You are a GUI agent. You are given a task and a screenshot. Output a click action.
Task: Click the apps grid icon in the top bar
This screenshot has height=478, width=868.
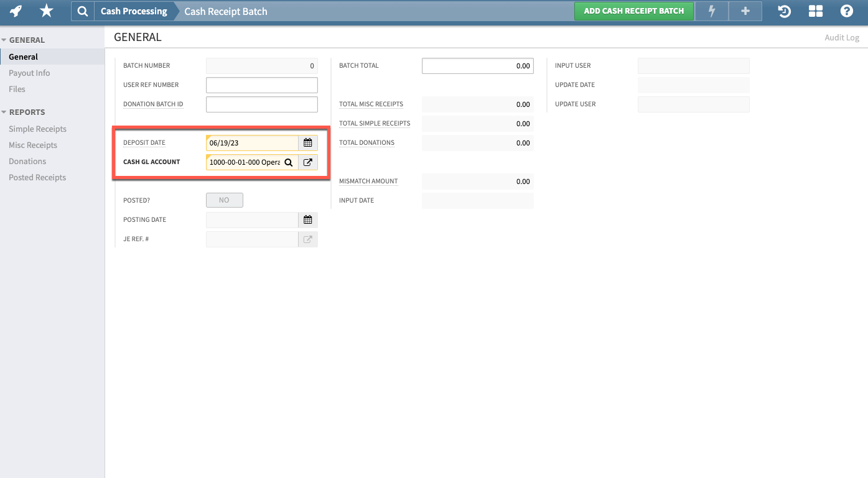(815, 11)
